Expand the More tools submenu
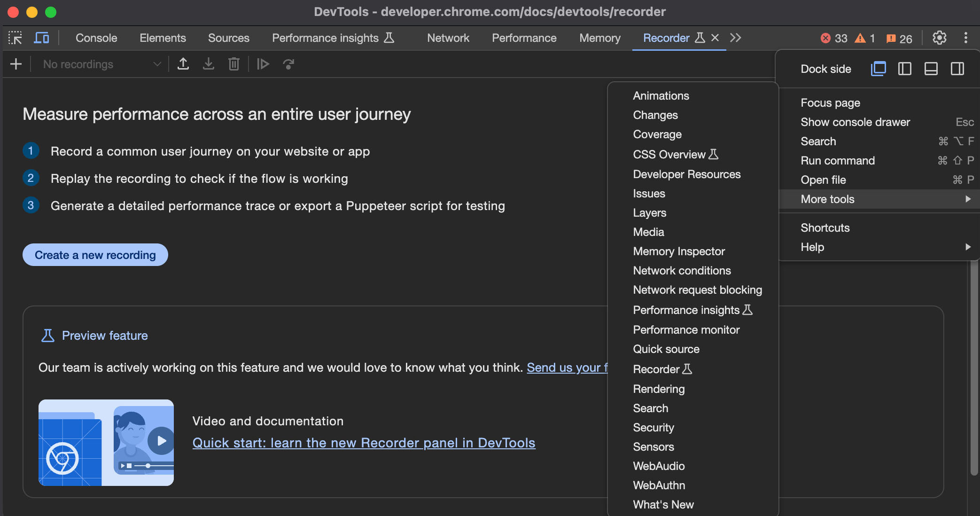The height and width of the screenshot is (516, 980). pos(879,199)
